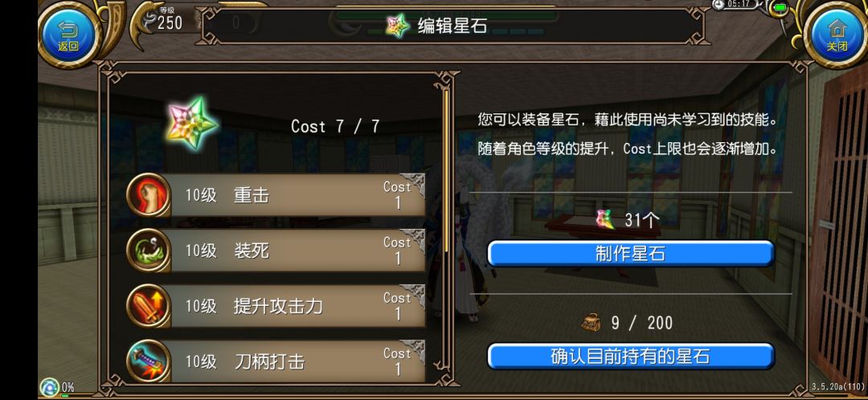The height and width of the screenshot is (400, 868).
Task: Click the 制作星石 button
Action: pos(630,254)
